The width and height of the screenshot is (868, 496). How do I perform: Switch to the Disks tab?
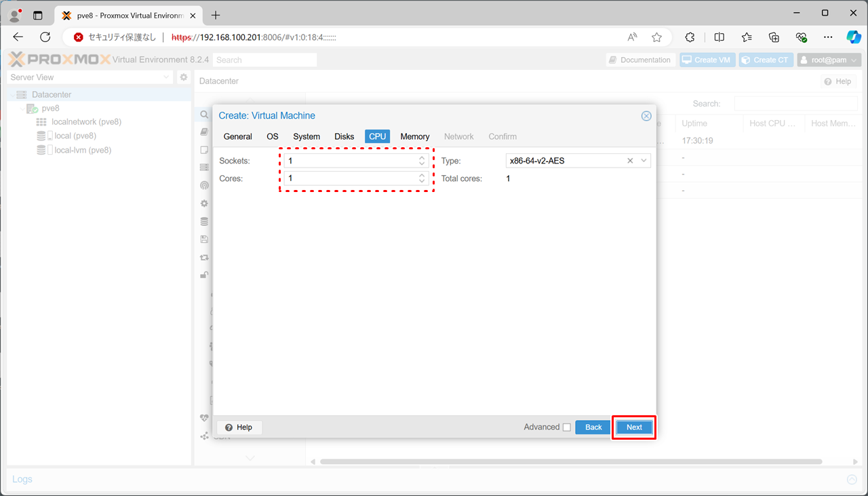[x=344, y=136]
